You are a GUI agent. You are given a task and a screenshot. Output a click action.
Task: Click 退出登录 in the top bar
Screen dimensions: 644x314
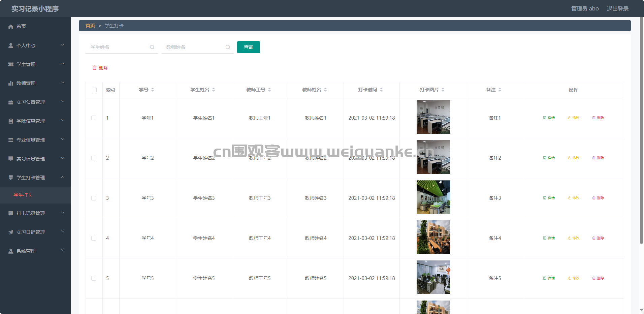click(x=618, y=8)
